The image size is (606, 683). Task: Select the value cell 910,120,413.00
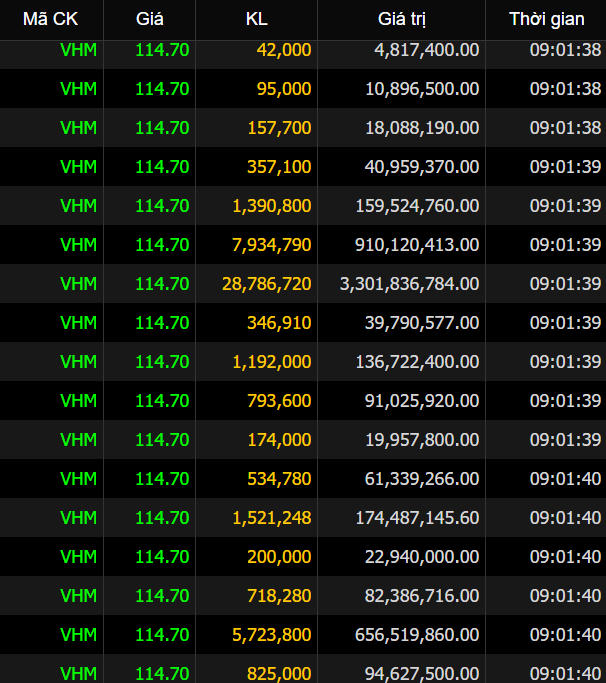[x=417, y=245]
